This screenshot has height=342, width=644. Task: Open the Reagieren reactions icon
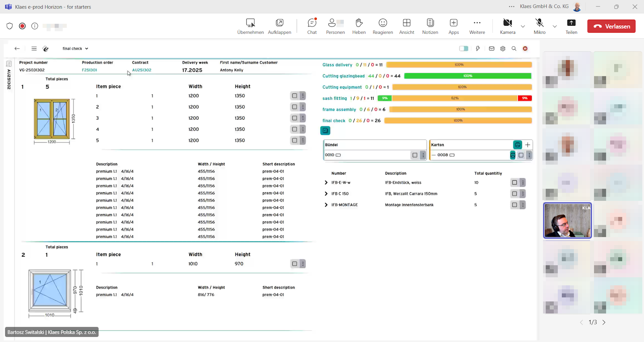point(382,26)
